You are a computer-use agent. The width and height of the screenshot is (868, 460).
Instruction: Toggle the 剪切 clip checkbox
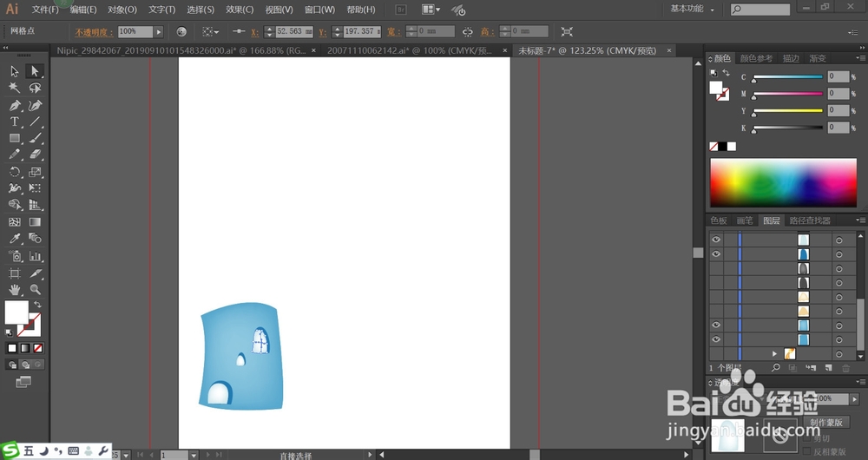point(806,439)
